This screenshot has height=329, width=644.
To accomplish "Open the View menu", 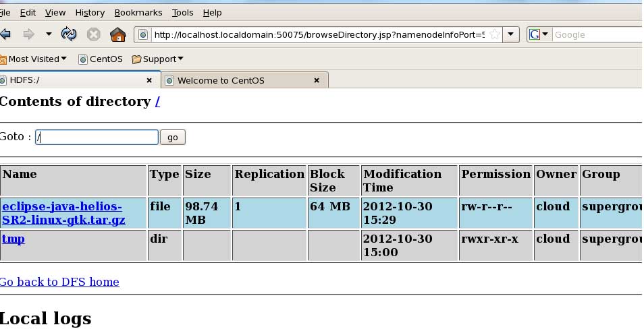I will click(55, 13).
